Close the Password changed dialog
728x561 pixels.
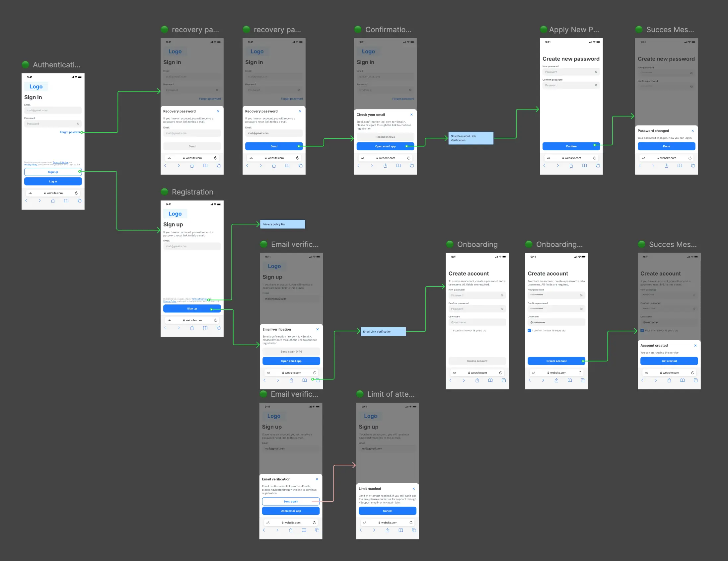point(693,131)
